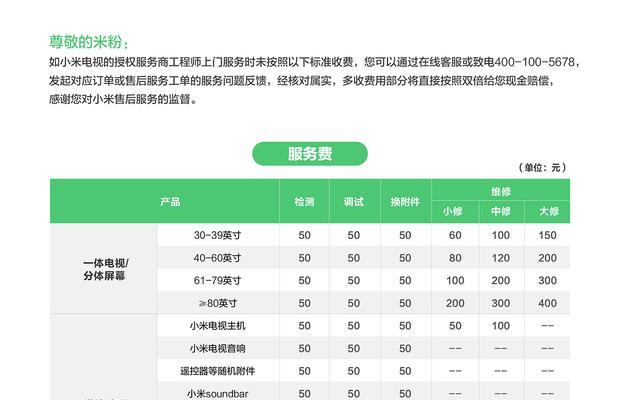Click 中修 value 200 in 61-79英寸 row
Viewport: 620px width, 400px height.
(501, 281)
